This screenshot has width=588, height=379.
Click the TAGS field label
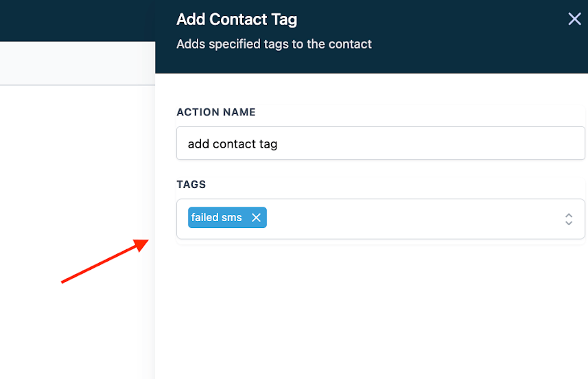click(x=191, y=185)
